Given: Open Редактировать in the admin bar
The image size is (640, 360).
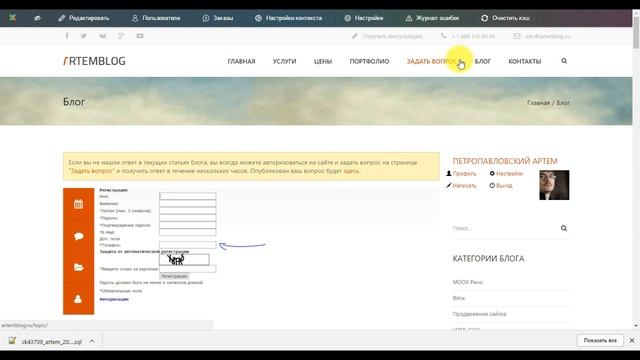Looking at the screenshot, I should pos(84,18).
